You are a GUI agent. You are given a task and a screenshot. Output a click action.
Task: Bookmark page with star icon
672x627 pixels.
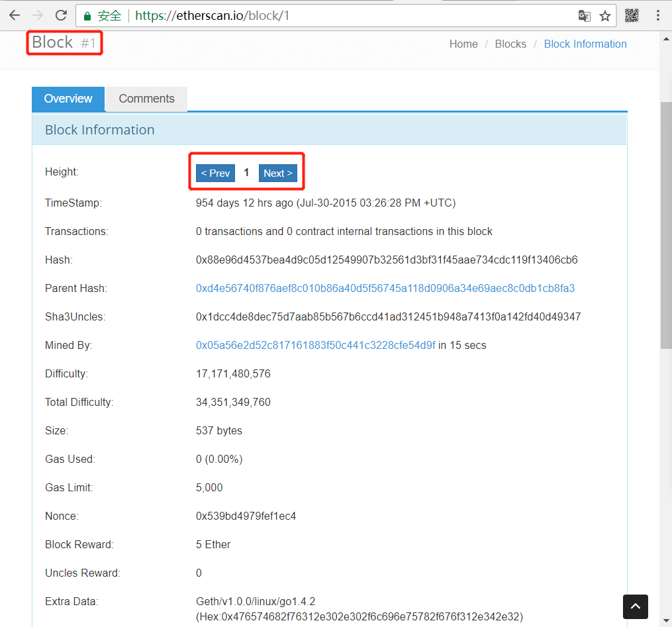coord(604,16)
